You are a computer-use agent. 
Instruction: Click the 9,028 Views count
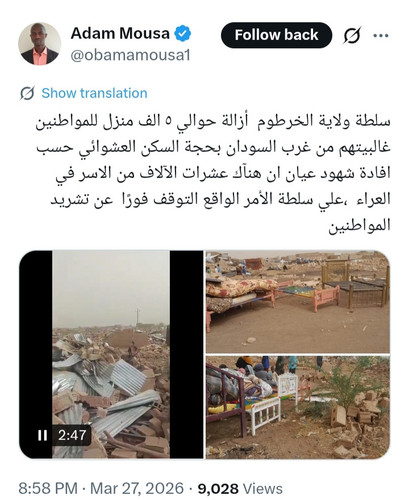click(240, 489)
